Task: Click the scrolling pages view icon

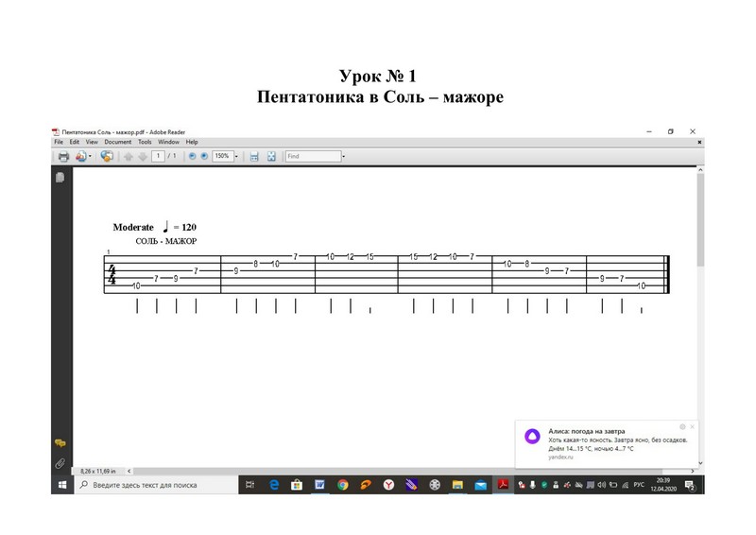Action: 253,156
